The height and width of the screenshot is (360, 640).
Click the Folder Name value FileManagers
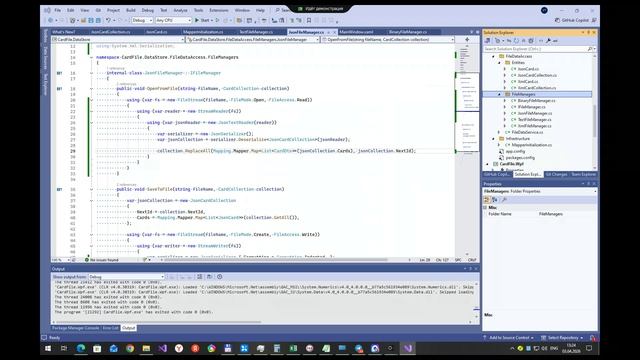click(551, 214)
